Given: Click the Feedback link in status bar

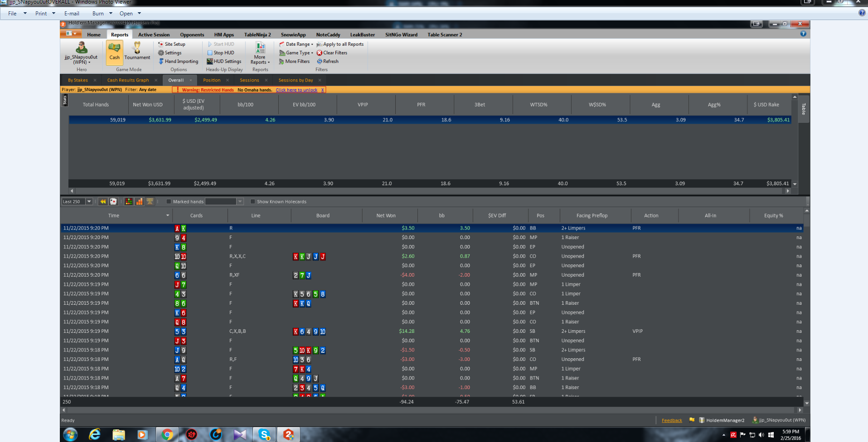Looking at the screenshot, I should 672,420.
